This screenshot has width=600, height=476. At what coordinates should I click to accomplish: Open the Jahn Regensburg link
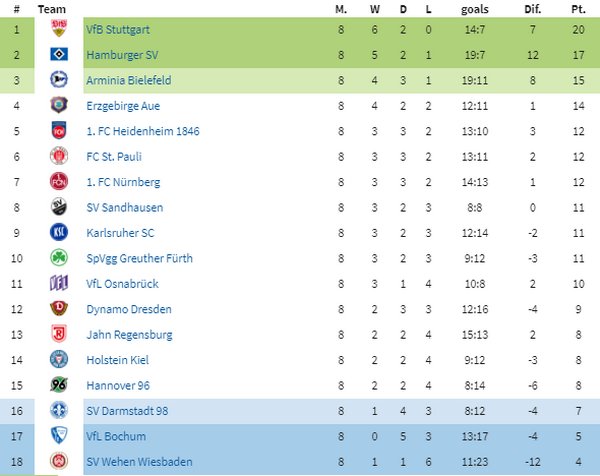click(128, 334)
